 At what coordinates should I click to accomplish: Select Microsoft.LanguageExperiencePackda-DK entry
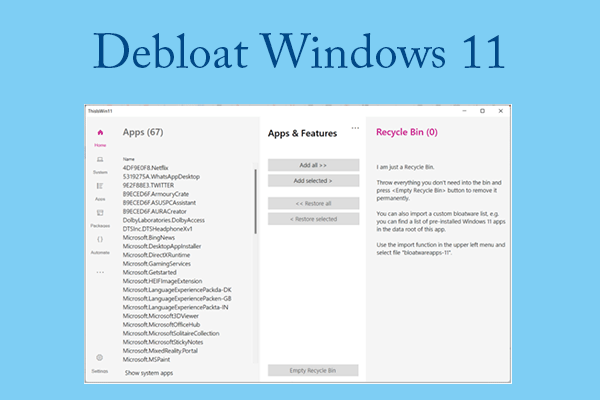177,290
